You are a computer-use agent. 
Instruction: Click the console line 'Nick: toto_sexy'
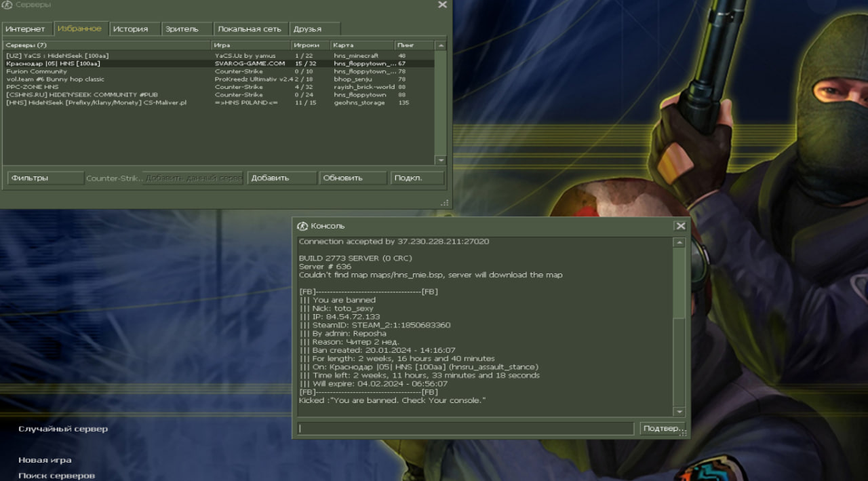336,308
